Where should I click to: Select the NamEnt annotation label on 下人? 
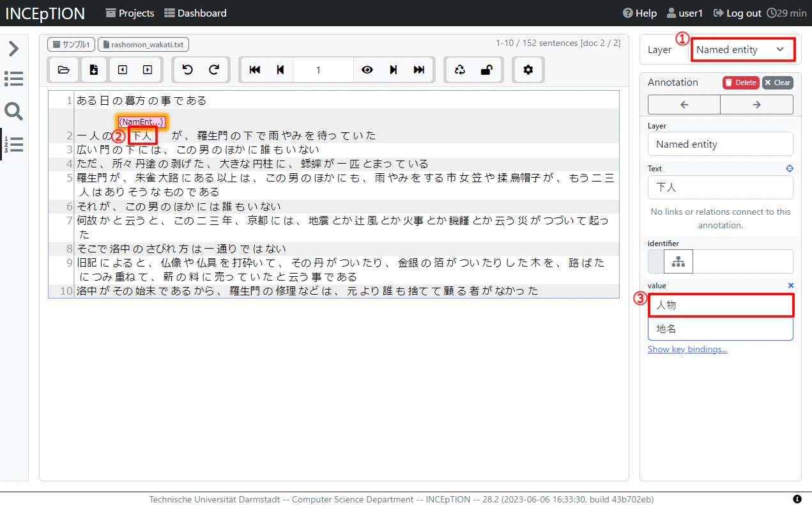(x=142, y=121)
